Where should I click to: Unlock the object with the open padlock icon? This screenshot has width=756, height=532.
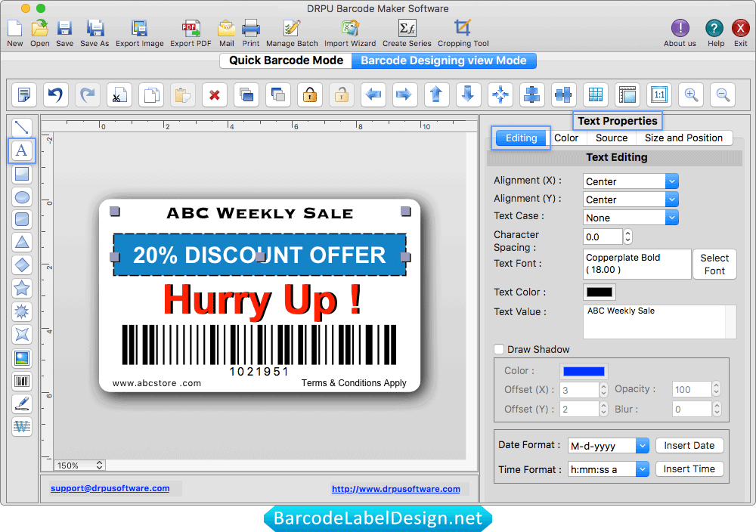[342, 94]
